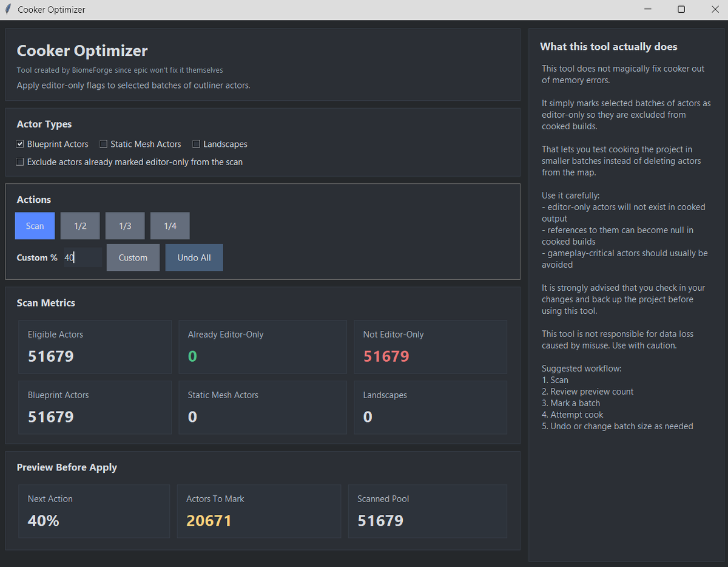Click the Scanned Pool value 51679
Viewport: 728px width, 567px height.
click(x=380, y=521)
